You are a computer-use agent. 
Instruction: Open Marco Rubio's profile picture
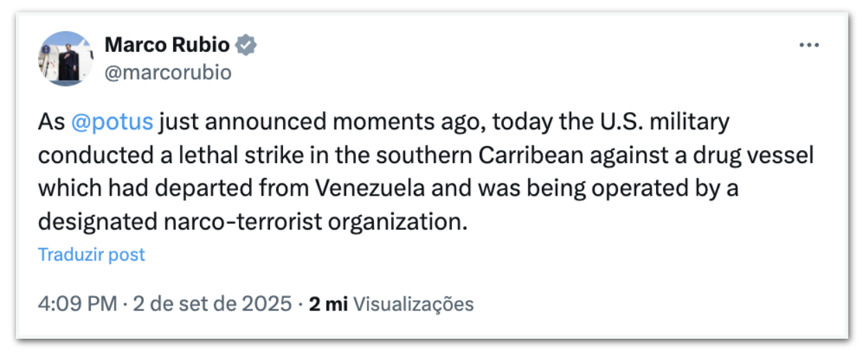pos(66,59)
